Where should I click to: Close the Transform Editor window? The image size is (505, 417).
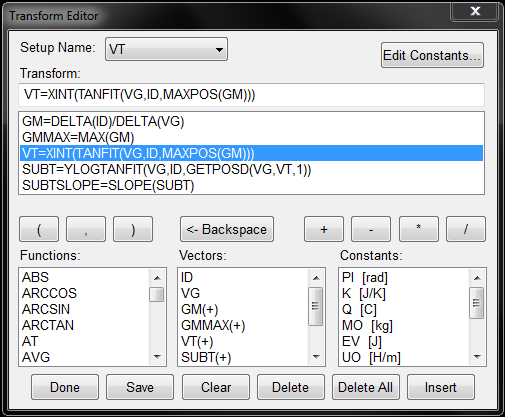click(x=475, y=11)
